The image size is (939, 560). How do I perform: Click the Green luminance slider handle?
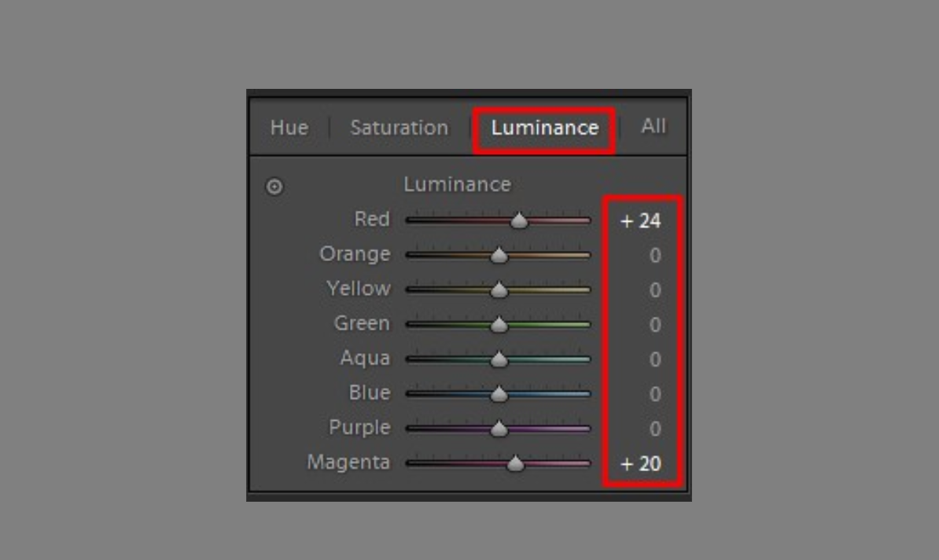pyautogui.click(x=499, y=325)
